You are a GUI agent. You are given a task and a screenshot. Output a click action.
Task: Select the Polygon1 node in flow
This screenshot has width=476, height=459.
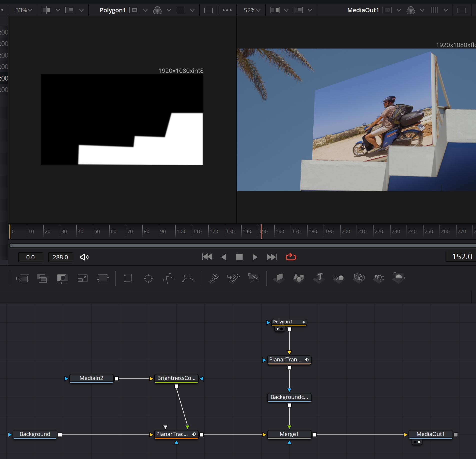[x=289, y=322]
